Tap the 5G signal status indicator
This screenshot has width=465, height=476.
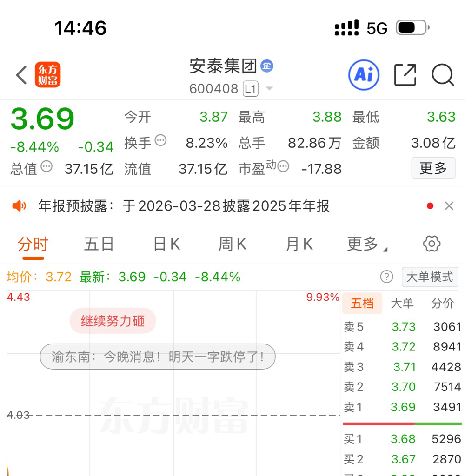point(377,28)
